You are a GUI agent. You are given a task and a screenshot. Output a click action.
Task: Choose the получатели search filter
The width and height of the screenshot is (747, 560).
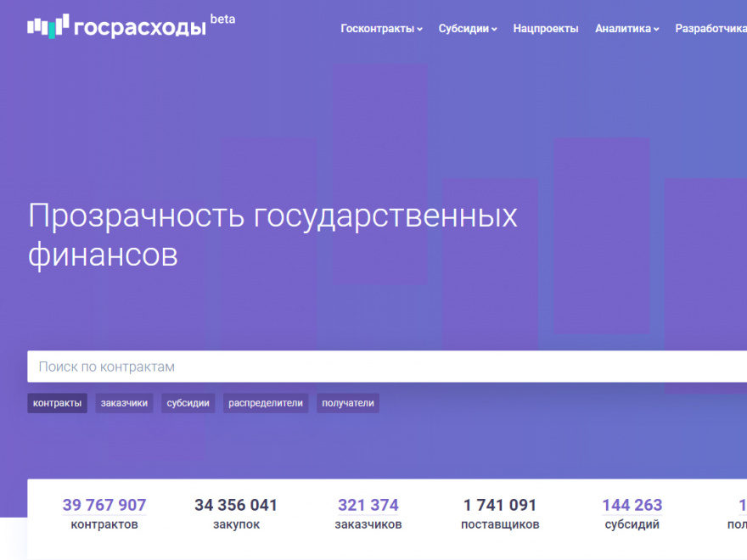pos(348,403)
